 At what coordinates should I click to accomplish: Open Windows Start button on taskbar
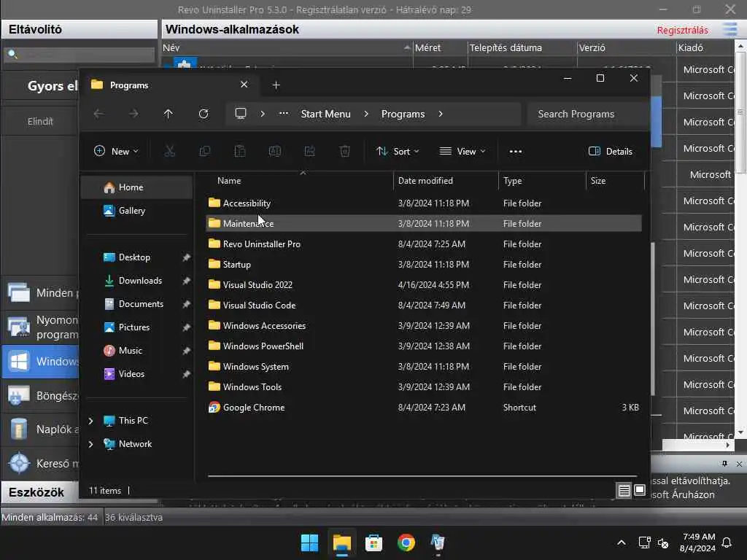coord(309,542)
